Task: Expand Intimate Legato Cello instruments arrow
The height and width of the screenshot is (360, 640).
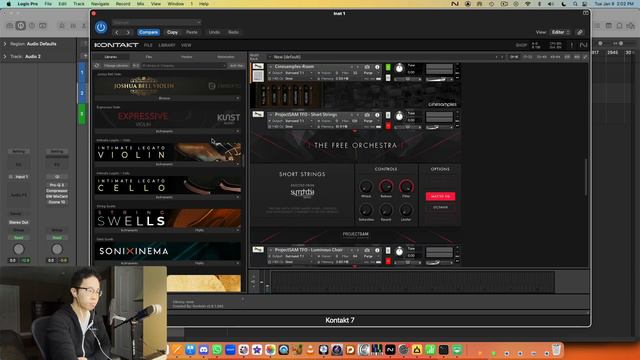Action: coord(238,197)
